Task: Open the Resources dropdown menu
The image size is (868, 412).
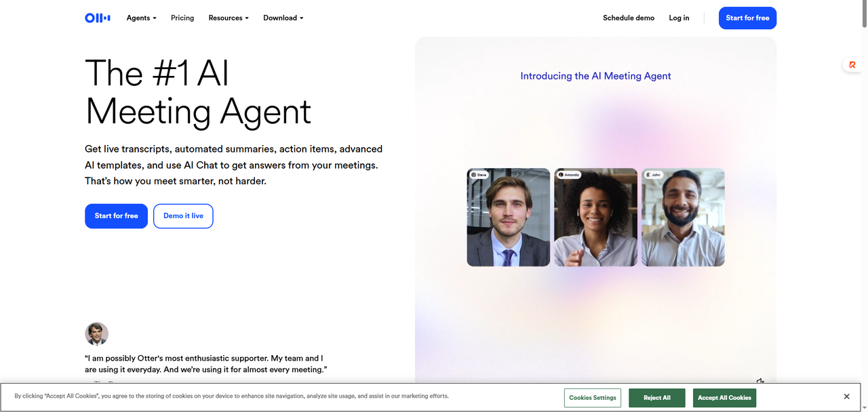Action: click(x=229, y=18)
